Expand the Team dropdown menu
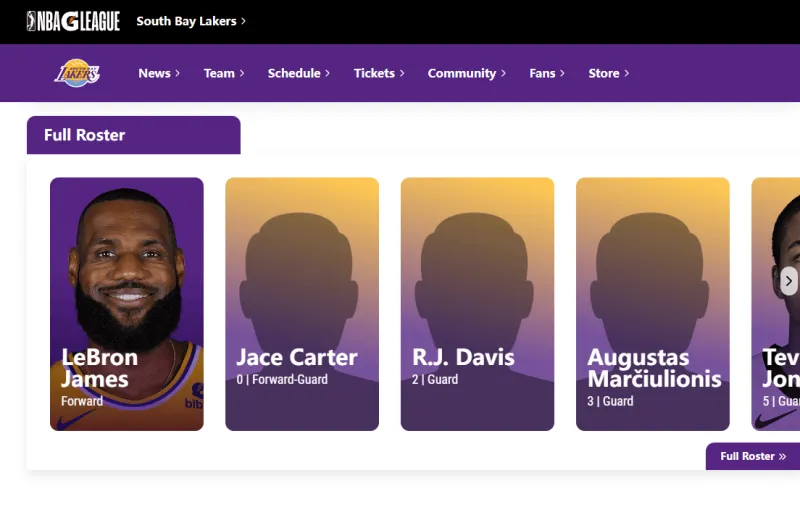The height and width of the screenshot is (528, 800). [224, 73]
